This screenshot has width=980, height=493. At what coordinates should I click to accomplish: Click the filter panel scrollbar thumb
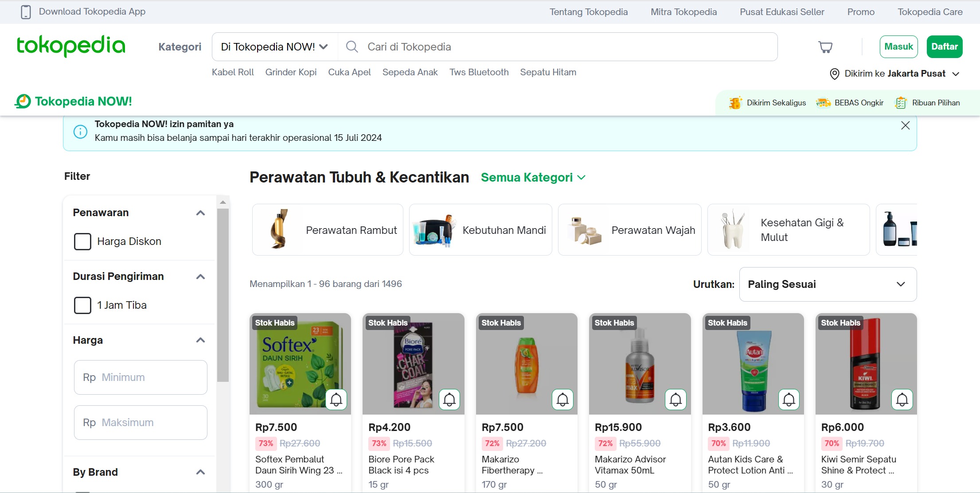point(223,295)
